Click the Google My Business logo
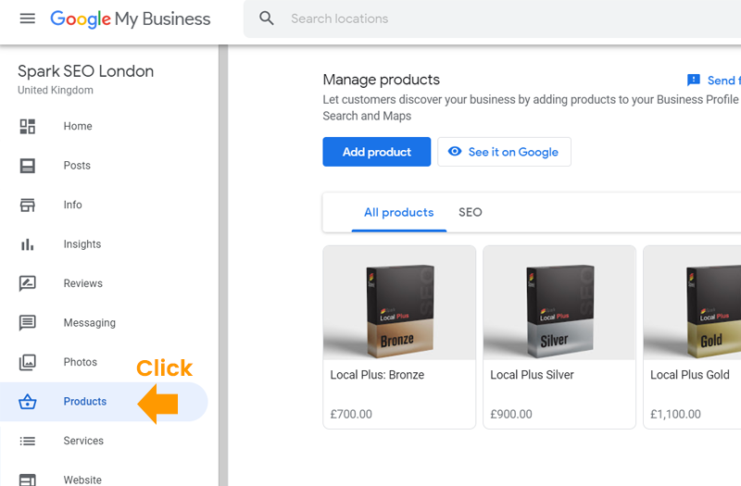The width and height of the screenshot is (741, 486). coord(130,19)
